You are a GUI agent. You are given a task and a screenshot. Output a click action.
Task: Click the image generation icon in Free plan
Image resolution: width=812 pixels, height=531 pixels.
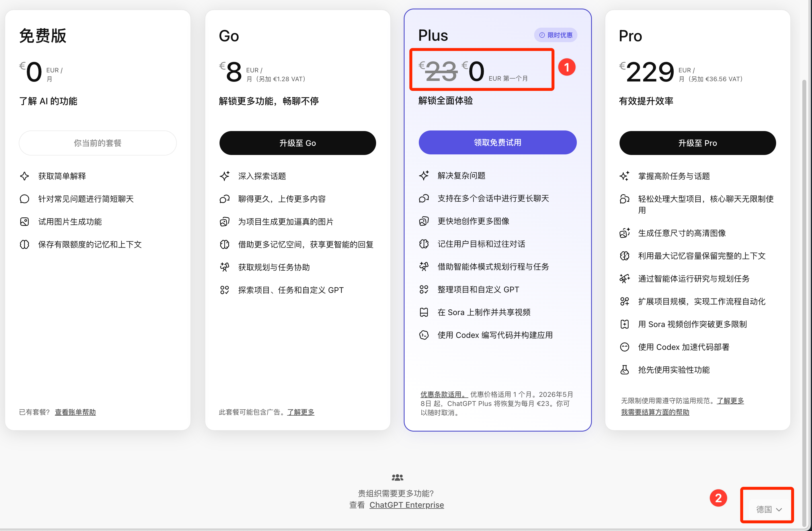pyautogui.click(x=24, y=222)
